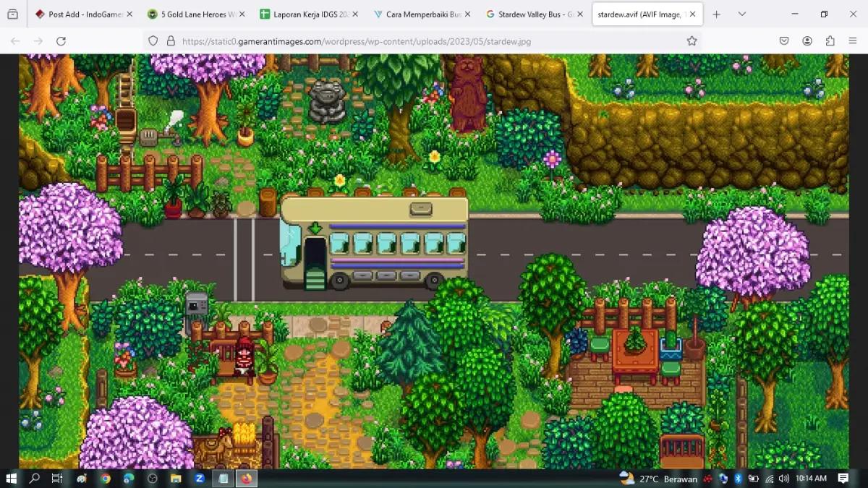The width and height of the screenshot is (868, 488).
Task: Open Notepad window from taskbar
Action: [223, 479]
